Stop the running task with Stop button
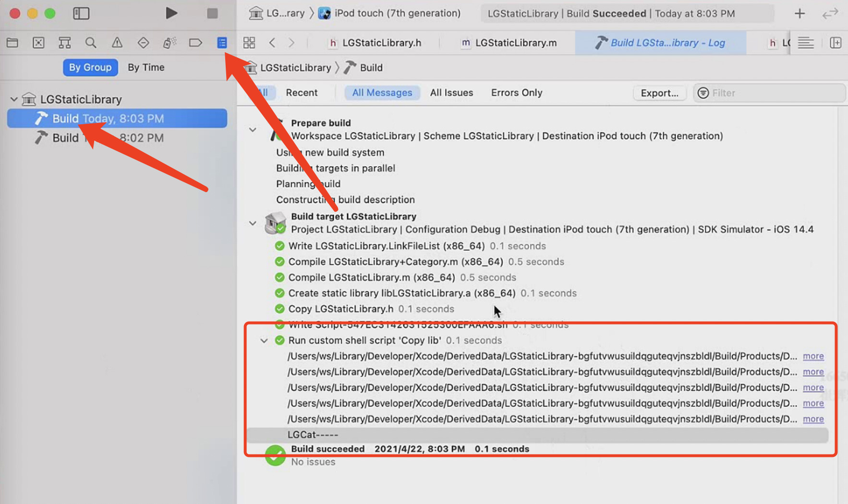 [212, 13]
